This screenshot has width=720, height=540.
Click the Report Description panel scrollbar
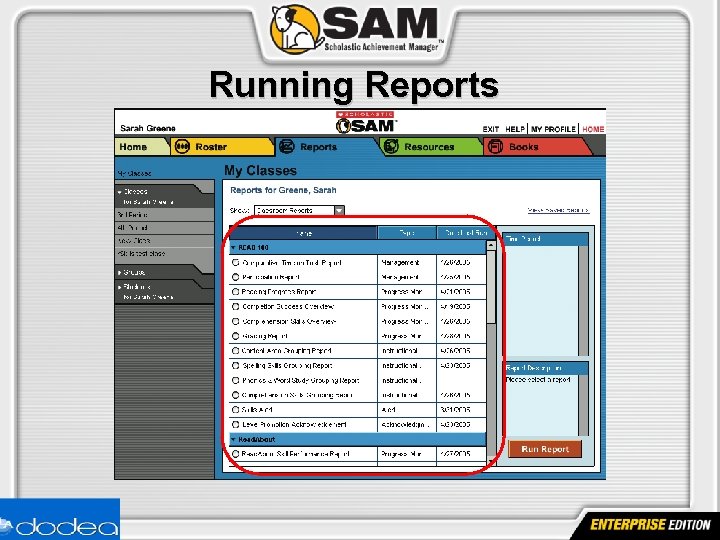(x=583, y=405)
